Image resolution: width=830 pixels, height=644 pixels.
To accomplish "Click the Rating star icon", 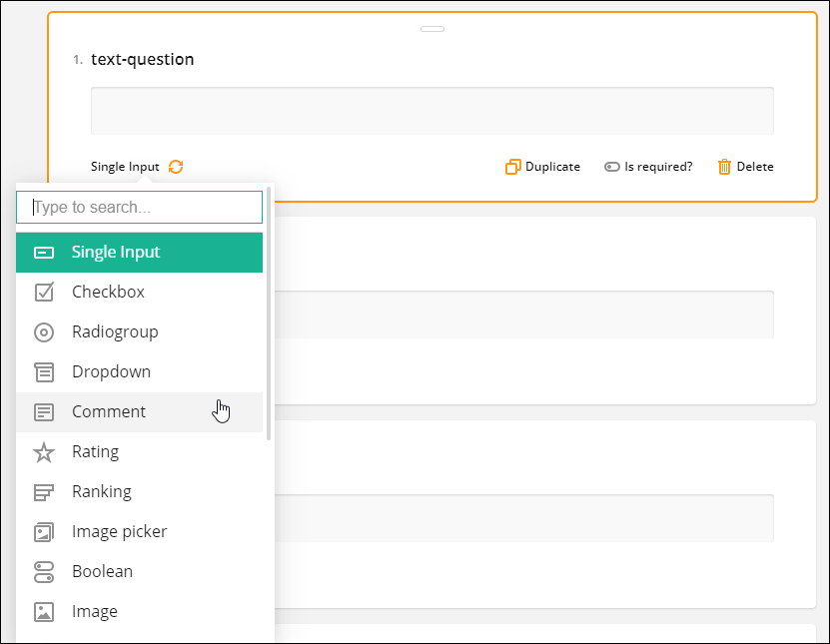I will point(44,452).
